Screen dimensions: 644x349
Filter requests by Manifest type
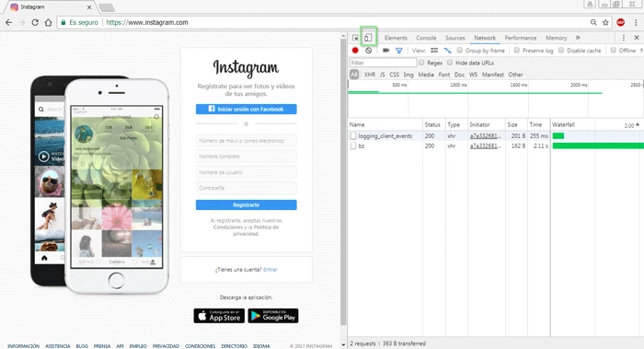[493, 75]
